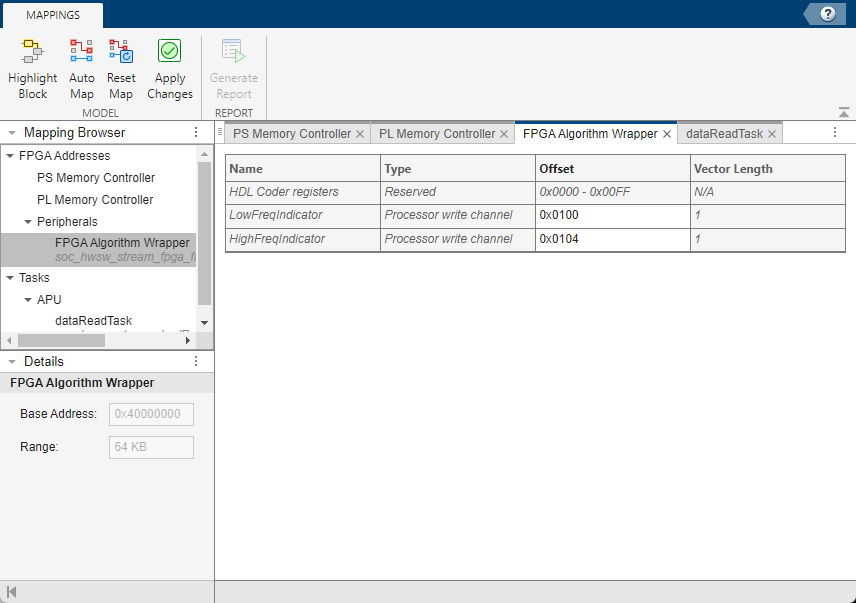Collapse the Tasks tree node
This screenshot has width=856, height=603.
pyautogui.click(x=10, y=278)
